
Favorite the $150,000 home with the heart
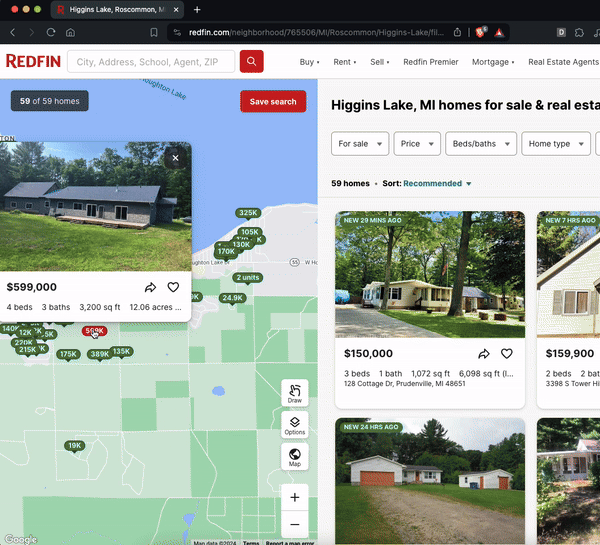pyautogui.click(x=507, y=354)
